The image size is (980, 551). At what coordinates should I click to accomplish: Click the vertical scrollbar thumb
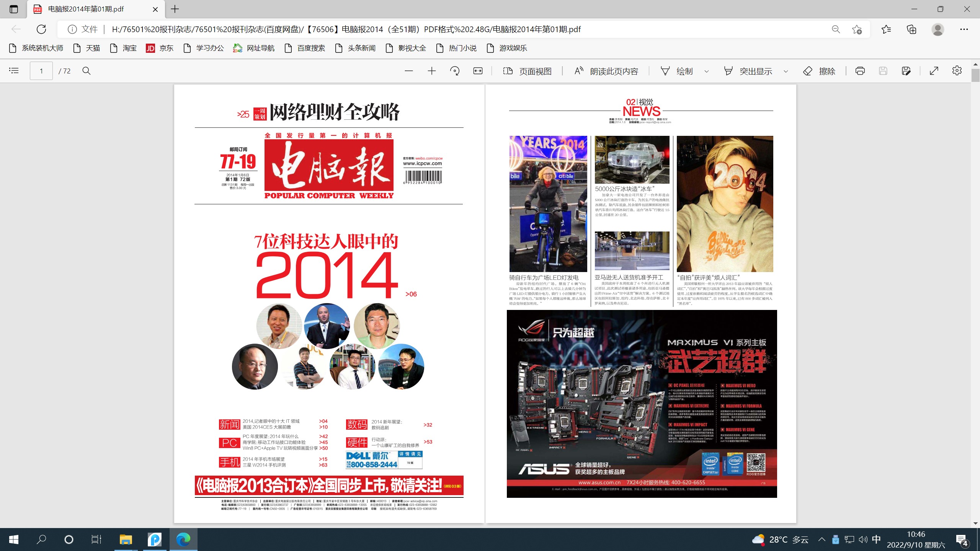point(975,75)
